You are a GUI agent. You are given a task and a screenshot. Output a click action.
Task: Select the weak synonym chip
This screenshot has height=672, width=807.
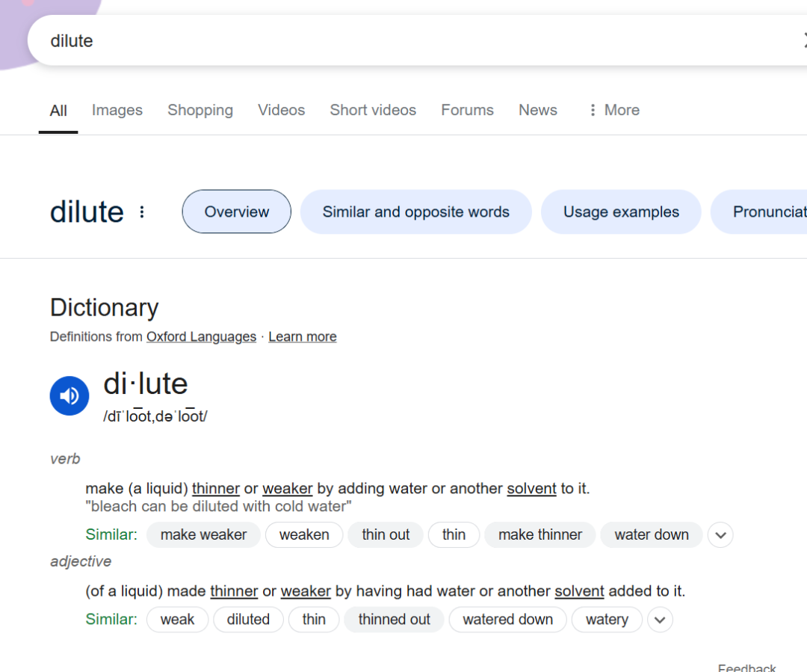[178, 620]
